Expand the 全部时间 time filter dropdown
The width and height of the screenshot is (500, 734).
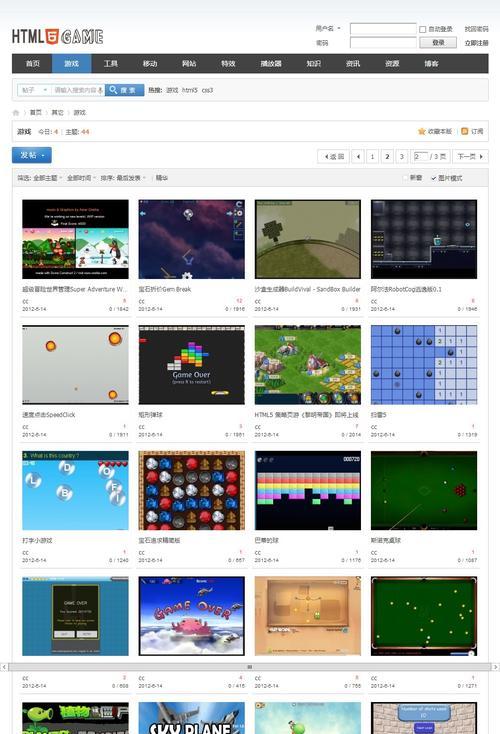tap(81, 178)
